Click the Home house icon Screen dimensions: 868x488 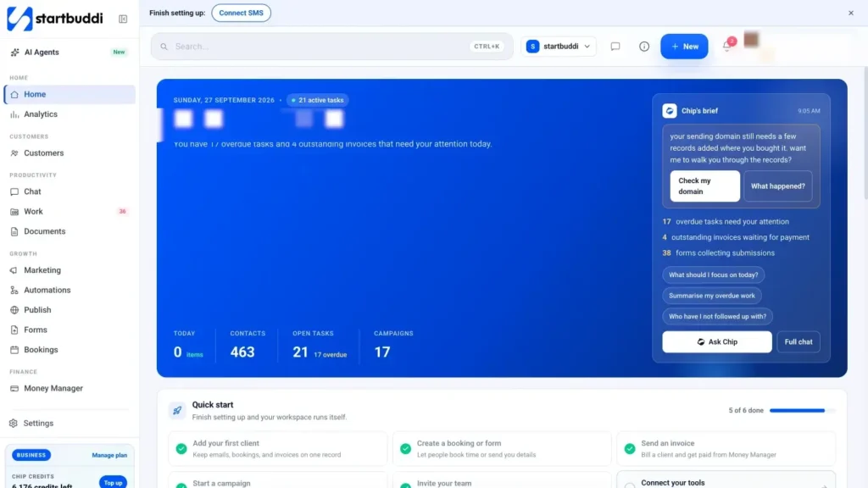[x=14, y=95]
